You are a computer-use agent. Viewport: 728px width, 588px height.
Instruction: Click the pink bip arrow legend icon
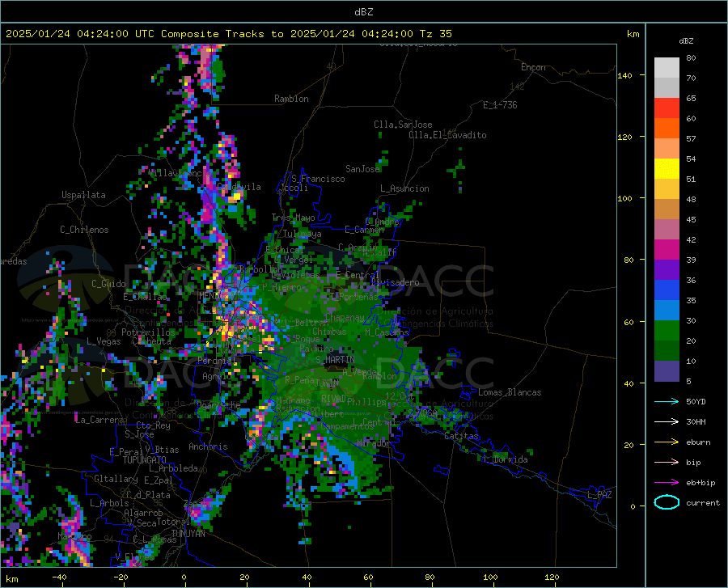coord(667,463)
